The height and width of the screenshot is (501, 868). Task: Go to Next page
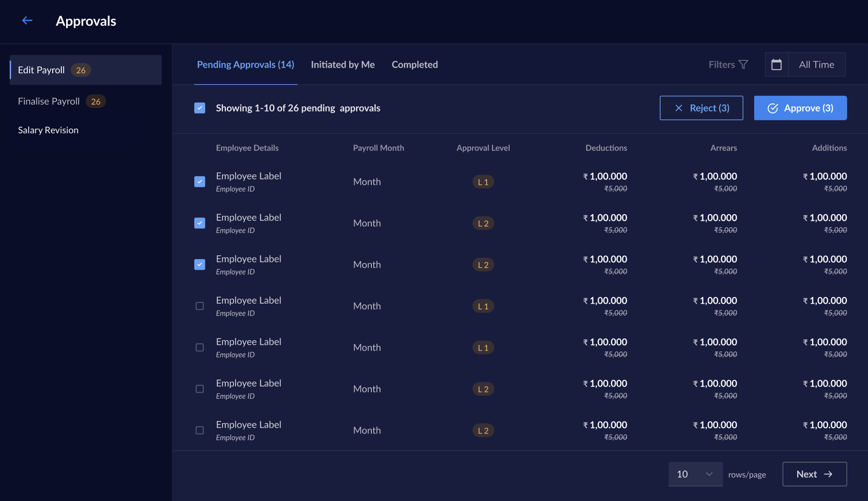point(814,474)
